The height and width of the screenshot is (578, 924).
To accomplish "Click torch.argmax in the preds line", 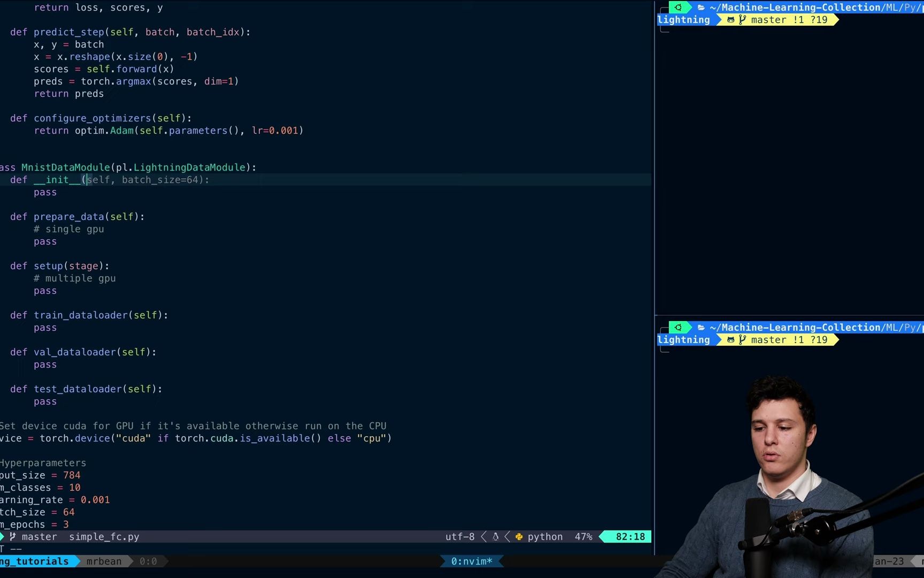I will 116,81.
